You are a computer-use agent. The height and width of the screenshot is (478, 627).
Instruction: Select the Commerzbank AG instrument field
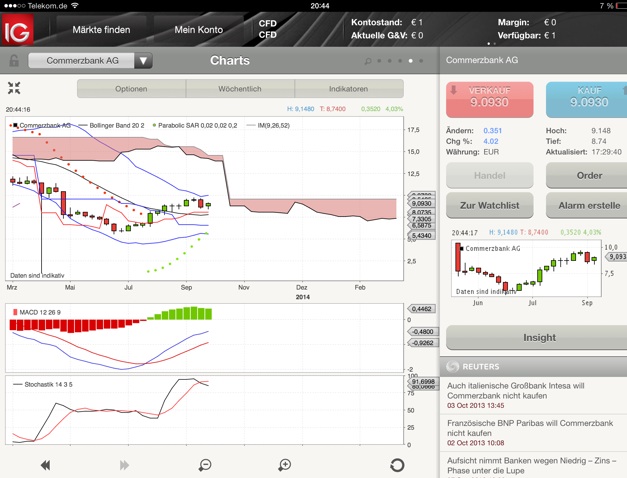[x=82, y=61]
